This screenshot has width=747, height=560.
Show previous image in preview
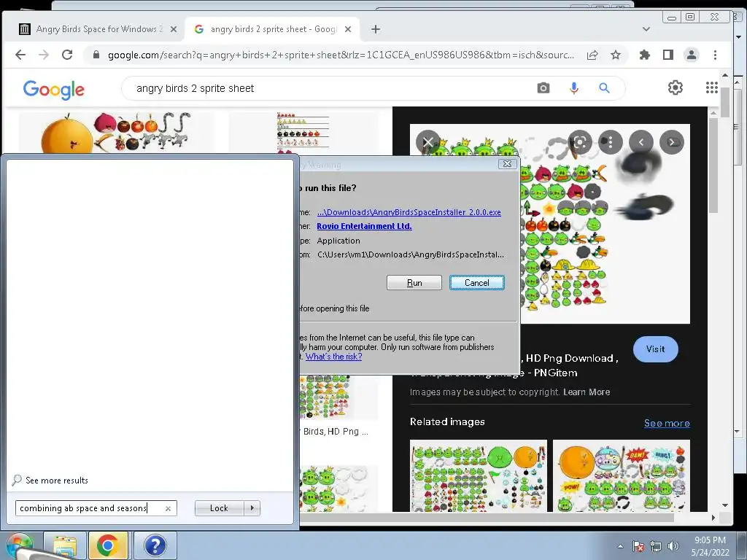641,142
